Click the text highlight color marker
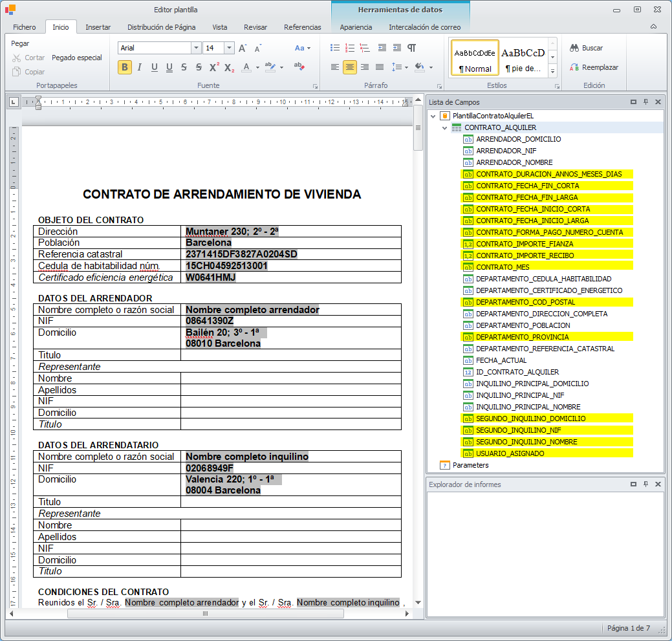The height and width of the screenshot is (641, 672). [x=270, y=67]
